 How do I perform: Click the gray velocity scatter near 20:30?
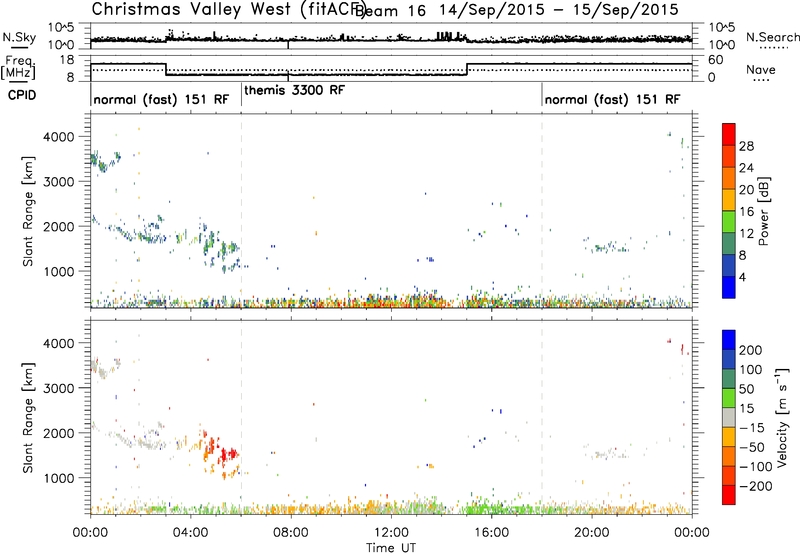(x=608, y=453)
